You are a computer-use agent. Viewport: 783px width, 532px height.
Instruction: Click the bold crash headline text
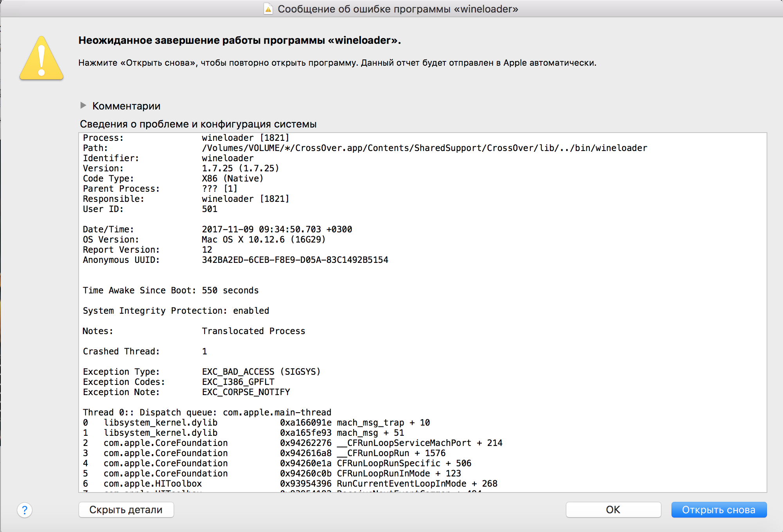tap(239, 40)
